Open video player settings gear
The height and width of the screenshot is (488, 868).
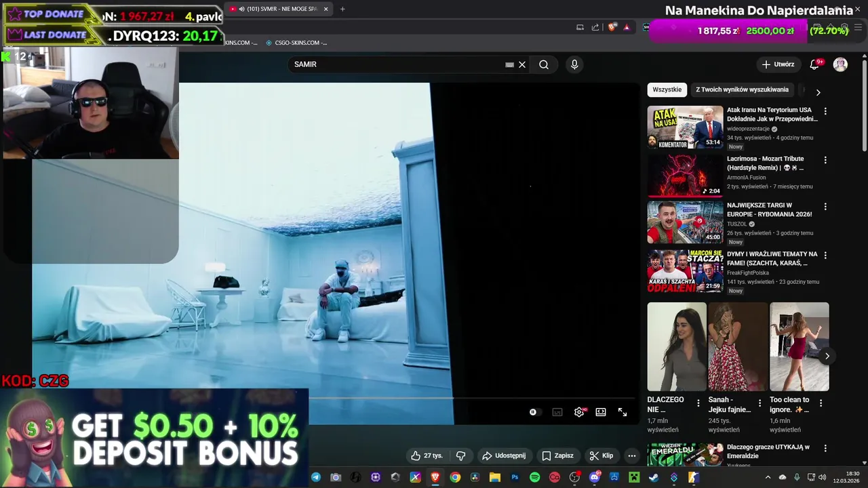click(x=579, y=412)
